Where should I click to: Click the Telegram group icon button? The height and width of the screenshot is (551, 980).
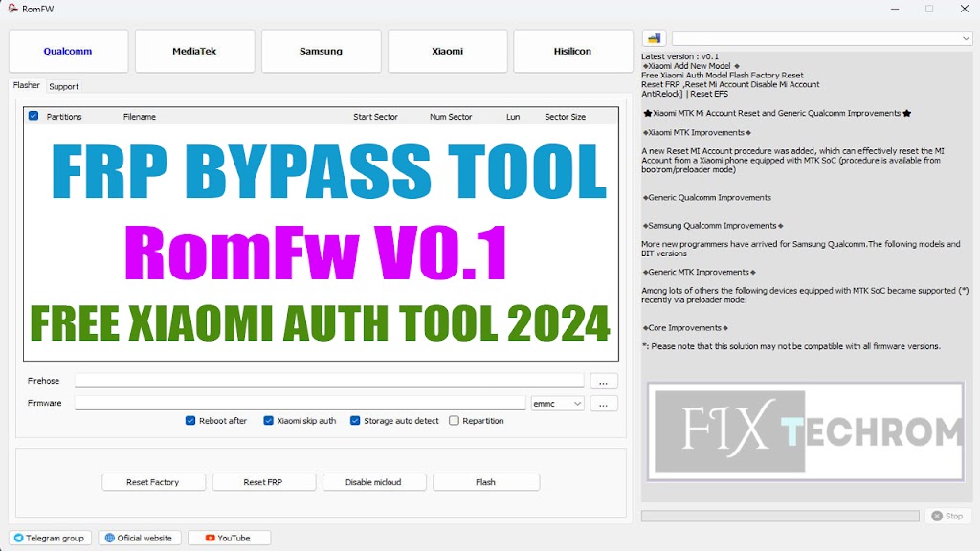(x=50, y=538)
